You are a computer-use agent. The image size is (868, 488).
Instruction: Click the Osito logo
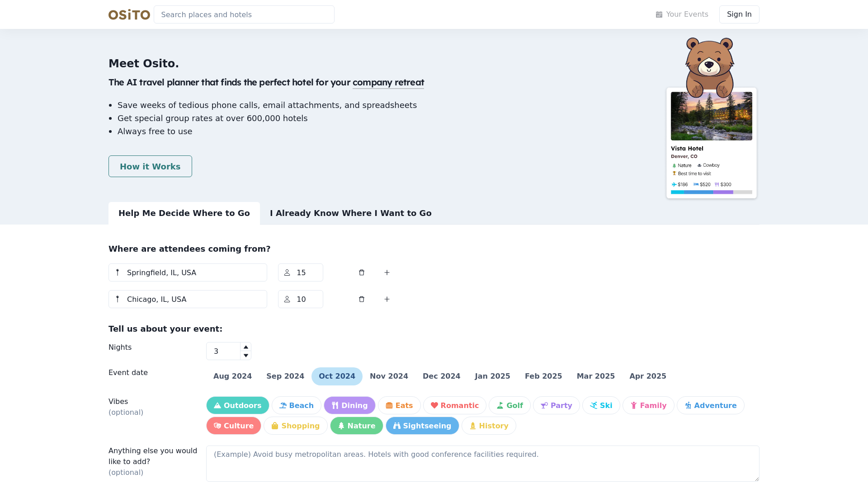click(129, 14)
